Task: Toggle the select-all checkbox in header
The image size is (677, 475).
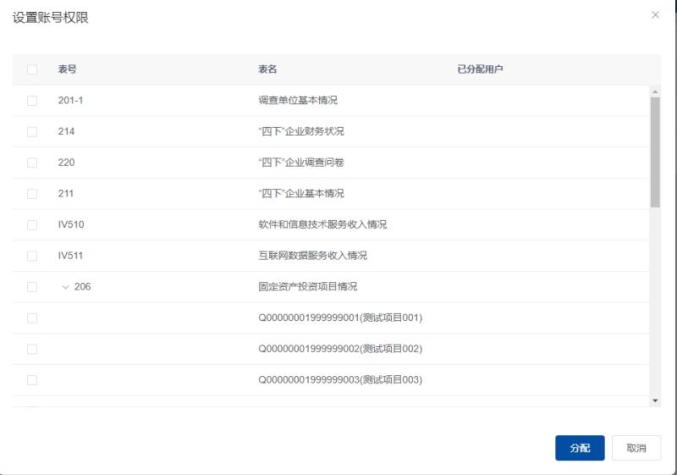Action: pyautogui.click(x=32, y=69)
